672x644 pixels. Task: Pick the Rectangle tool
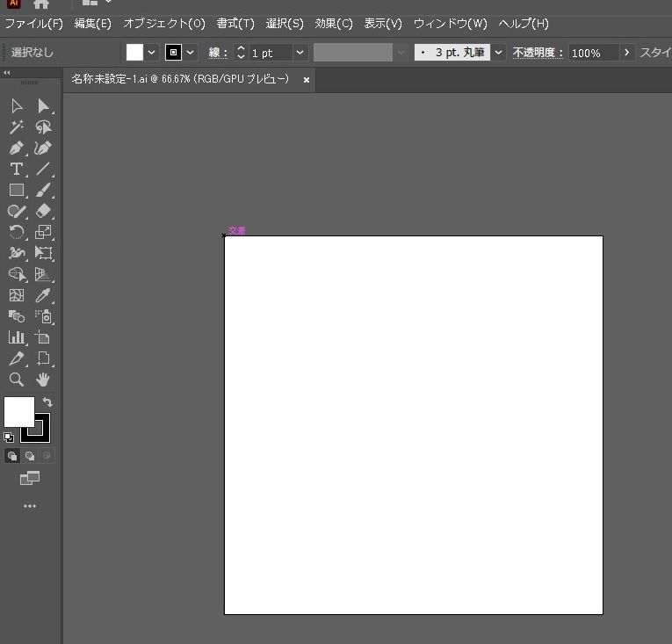[17, 191]
